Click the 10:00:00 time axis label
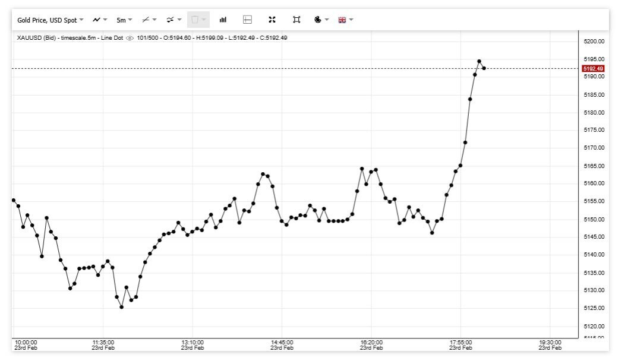 pyautogui.click(x=26, y=343)
